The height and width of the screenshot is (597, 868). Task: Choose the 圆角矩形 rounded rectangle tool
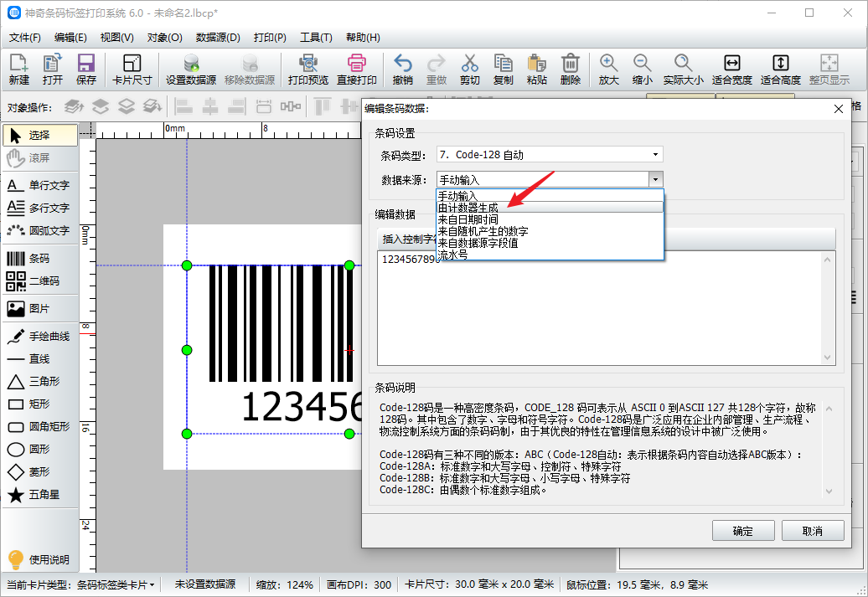(x=40, y=426)
